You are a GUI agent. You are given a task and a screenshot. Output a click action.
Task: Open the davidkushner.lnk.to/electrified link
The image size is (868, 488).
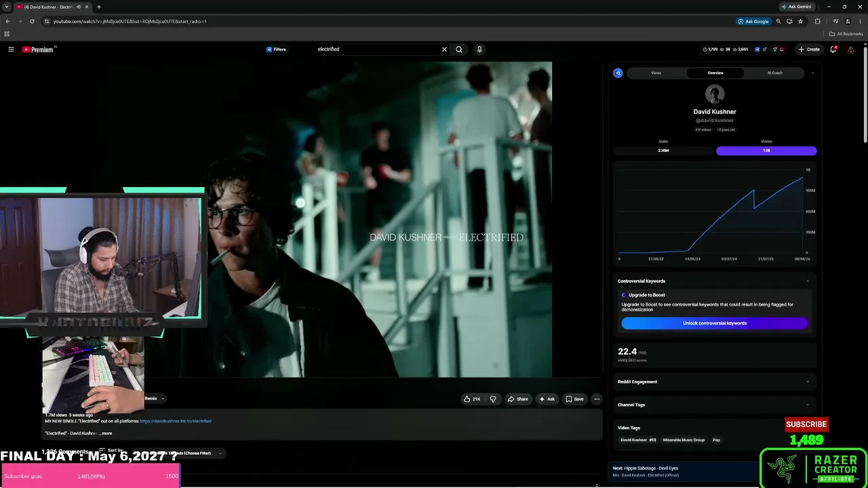click(x=176, y=421)
